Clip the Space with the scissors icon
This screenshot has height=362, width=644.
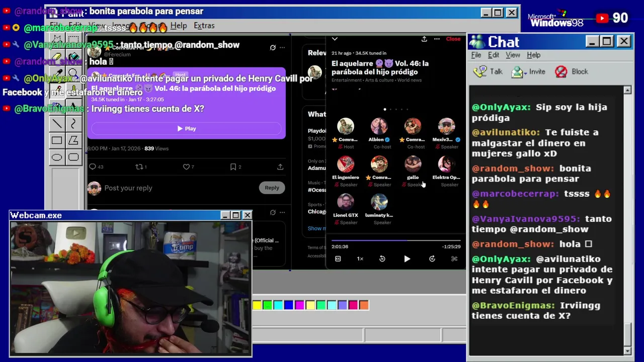(x=454, y=258)
